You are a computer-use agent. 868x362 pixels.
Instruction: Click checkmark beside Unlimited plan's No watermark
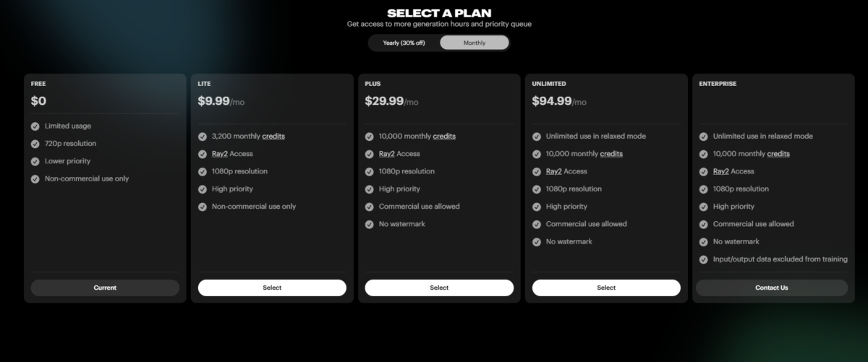[537, 242]
